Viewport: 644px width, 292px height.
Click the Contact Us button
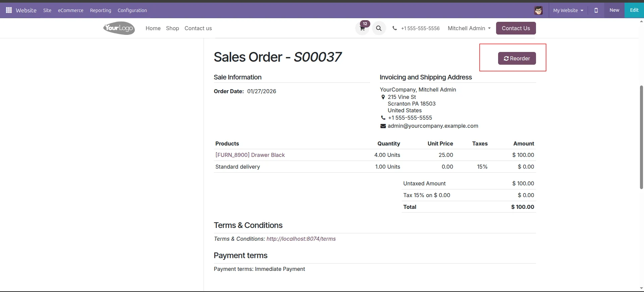516,28
